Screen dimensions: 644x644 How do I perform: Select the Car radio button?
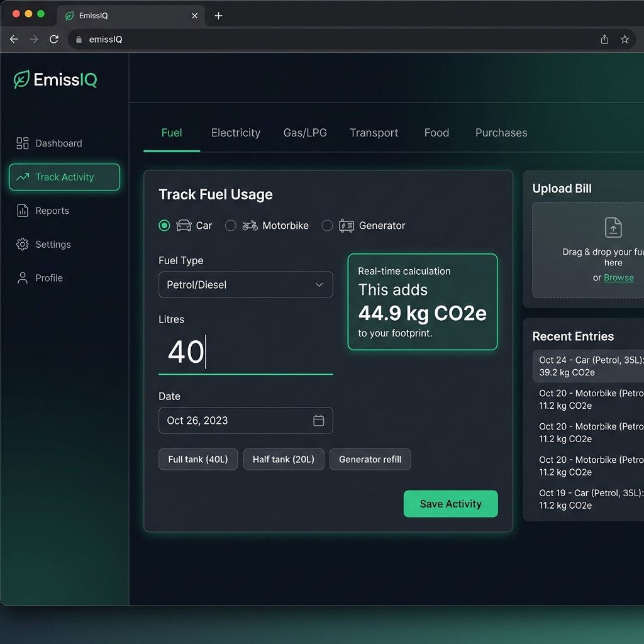(x=164, y=226)
